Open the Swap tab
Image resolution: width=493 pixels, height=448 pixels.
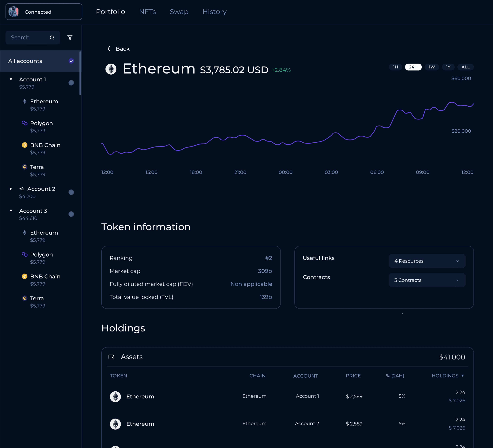(179, 12)
